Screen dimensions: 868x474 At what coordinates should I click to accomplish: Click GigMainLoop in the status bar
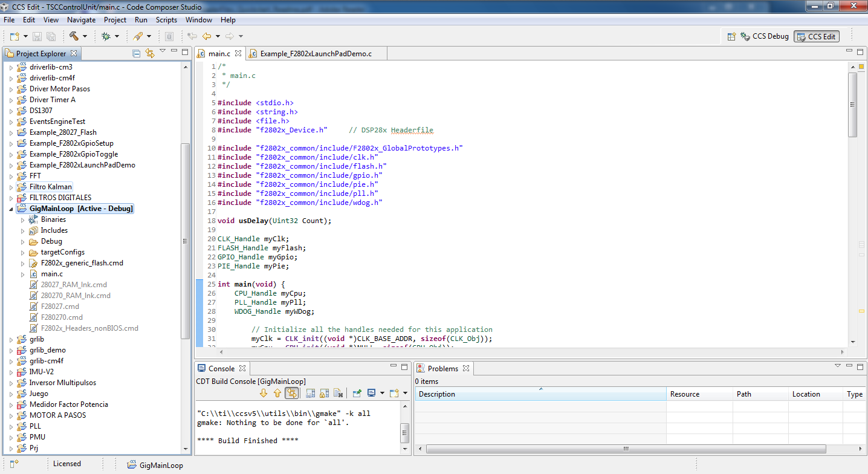point(161,465)
